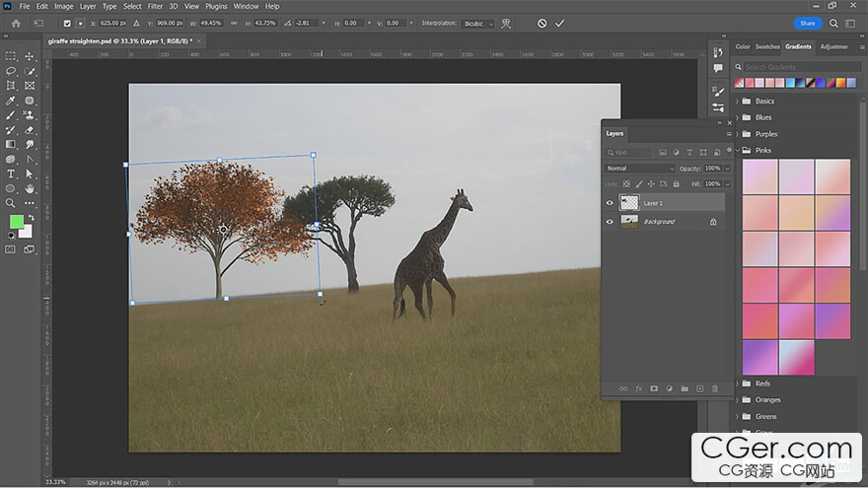Open the blend mode Normal dropdown

click(x=640, y=169)
